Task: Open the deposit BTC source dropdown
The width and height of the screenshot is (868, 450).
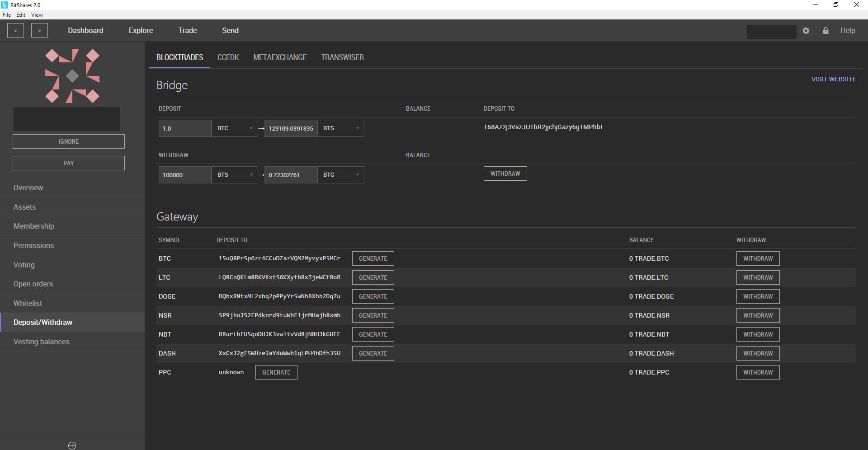Action: (235, 128)
